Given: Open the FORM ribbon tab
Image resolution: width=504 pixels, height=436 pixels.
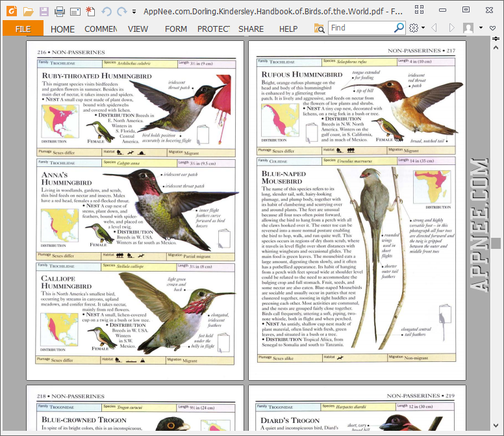Looking at the screenshot, I should click(x=176, y=29).
